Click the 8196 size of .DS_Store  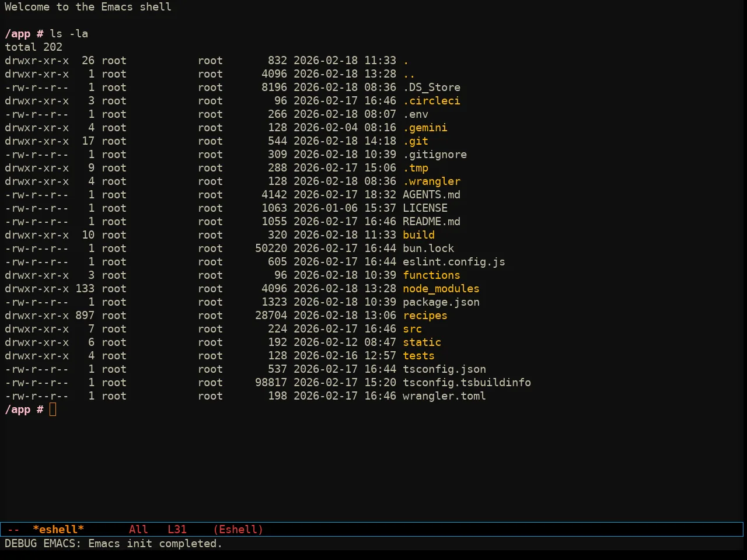point(274,87)
